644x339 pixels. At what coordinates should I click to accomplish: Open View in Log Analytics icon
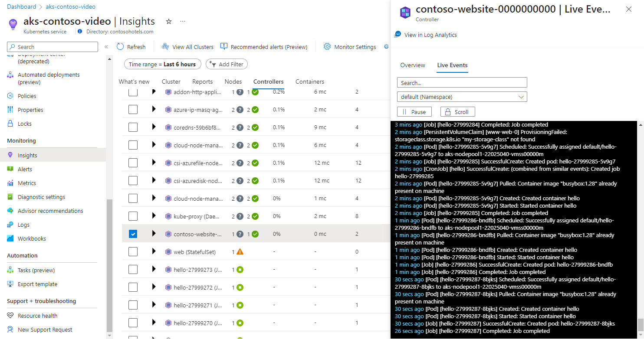click(x=398, y=35)
